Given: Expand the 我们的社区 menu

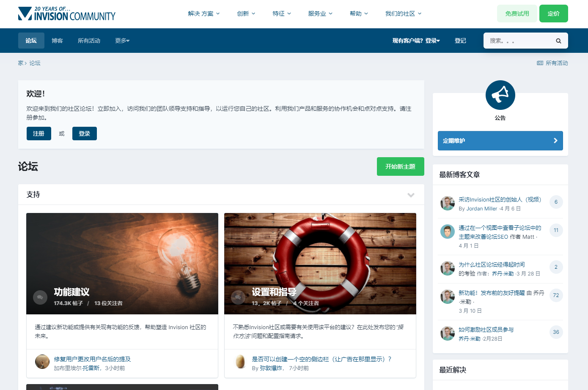Looking at the screenshot, I should click(x=403, y=14).
